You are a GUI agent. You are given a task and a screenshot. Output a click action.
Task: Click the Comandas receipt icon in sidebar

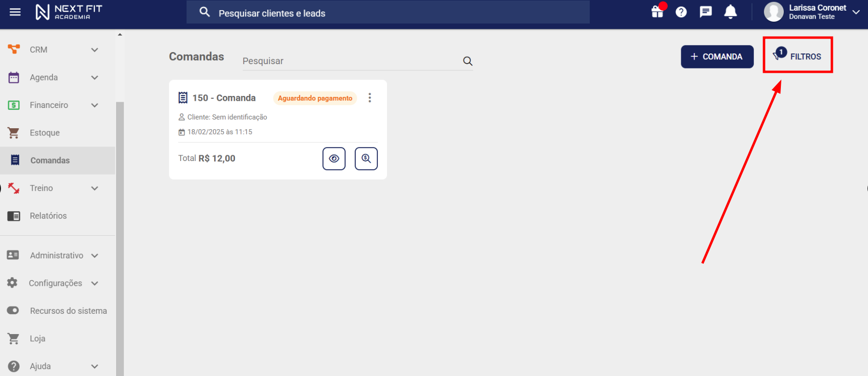(15, 160)
